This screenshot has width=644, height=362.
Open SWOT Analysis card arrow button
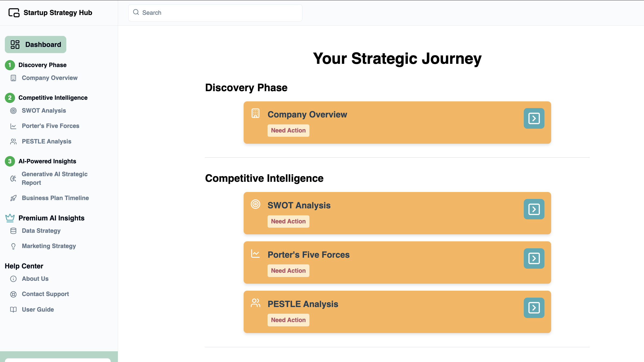click(534, 209)
